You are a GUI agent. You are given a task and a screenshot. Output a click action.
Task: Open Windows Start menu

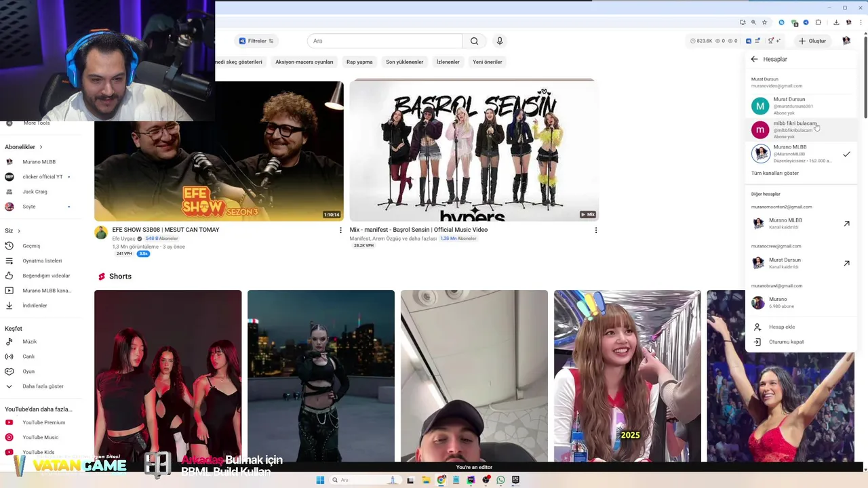(x=320, y=480)
